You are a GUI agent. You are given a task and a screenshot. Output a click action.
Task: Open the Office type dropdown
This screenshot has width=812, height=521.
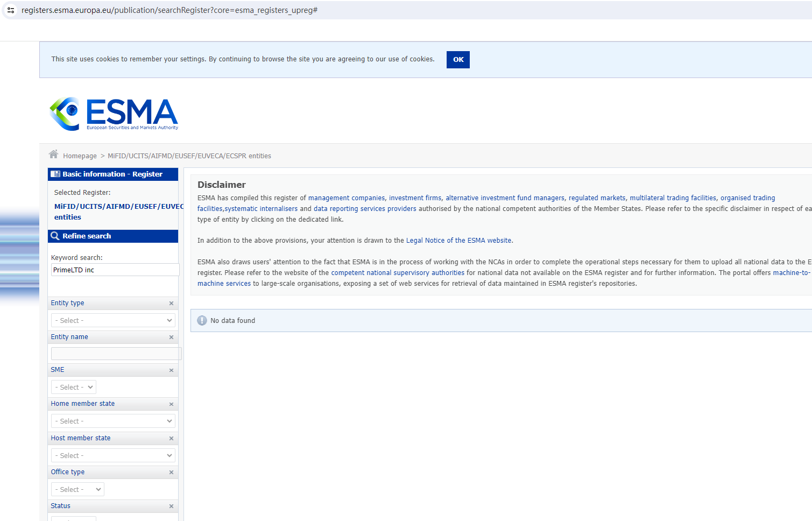77,489
